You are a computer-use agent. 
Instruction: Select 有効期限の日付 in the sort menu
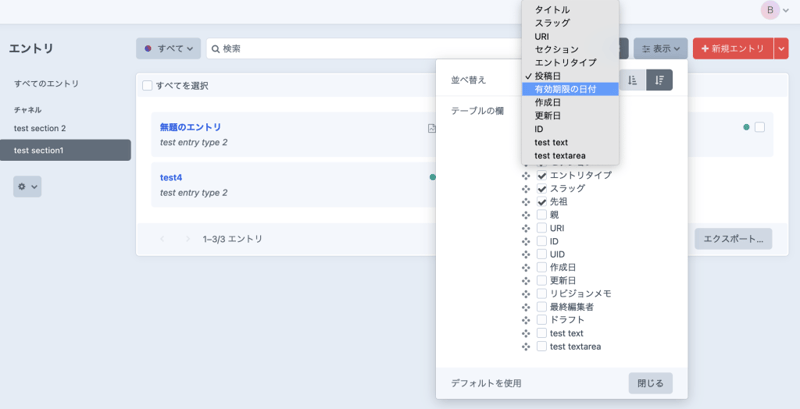tap(565, 89)
